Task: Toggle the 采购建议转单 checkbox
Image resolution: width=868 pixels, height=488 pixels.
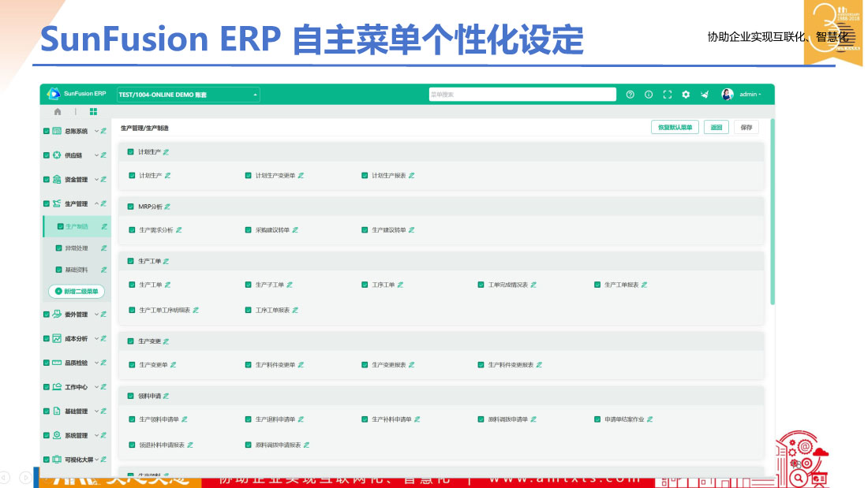Action: [248, 230]
